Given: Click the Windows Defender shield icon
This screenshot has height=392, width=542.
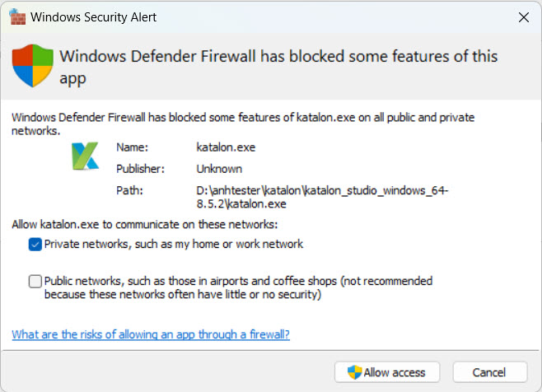Looking at the screenshot, I should tap(32, 66).
